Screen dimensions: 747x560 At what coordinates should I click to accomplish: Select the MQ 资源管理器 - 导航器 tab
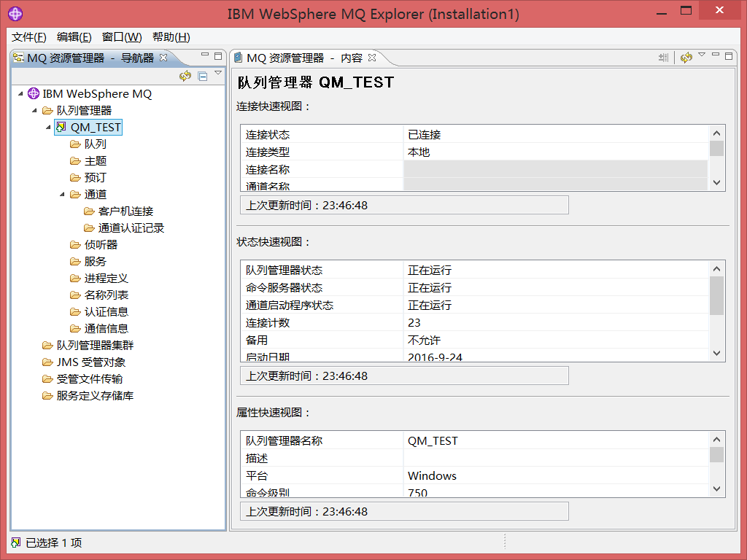click(x=90, y=58)
